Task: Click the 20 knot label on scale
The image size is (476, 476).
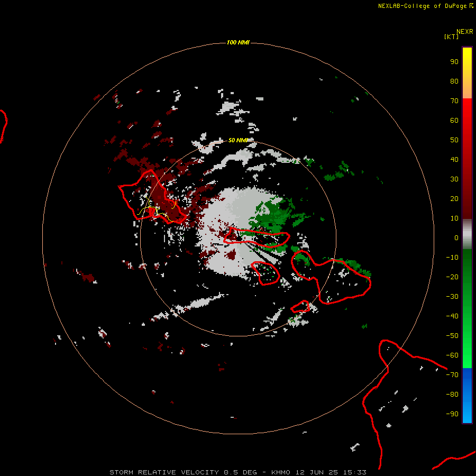Action: click(454, 198)
